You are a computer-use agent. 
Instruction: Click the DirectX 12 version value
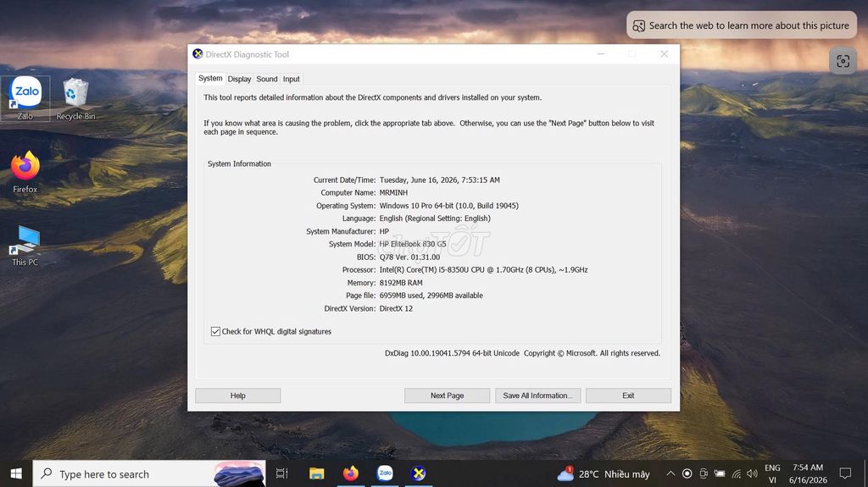click(396, 309)
